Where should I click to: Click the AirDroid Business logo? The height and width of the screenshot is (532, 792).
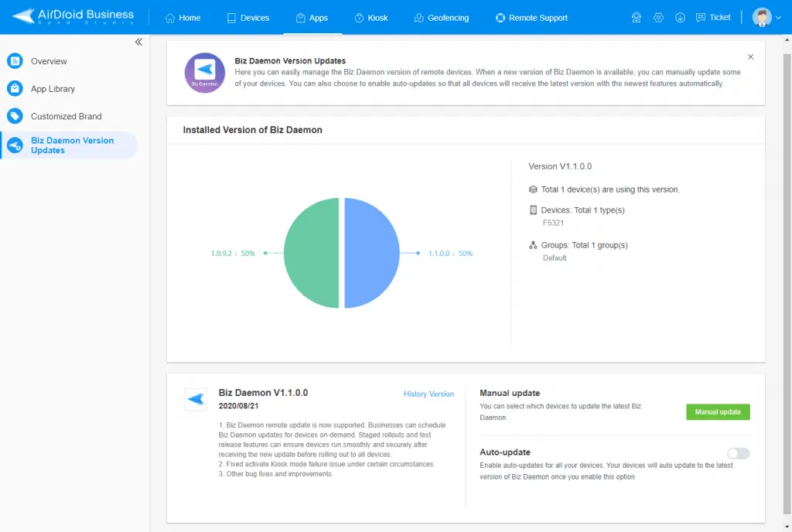point(73,17)
